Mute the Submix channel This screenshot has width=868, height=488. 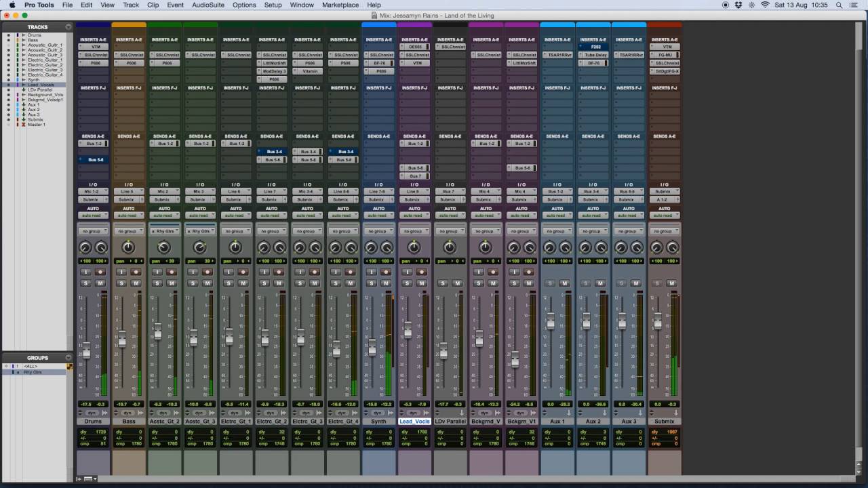click(x=671, y=283)
